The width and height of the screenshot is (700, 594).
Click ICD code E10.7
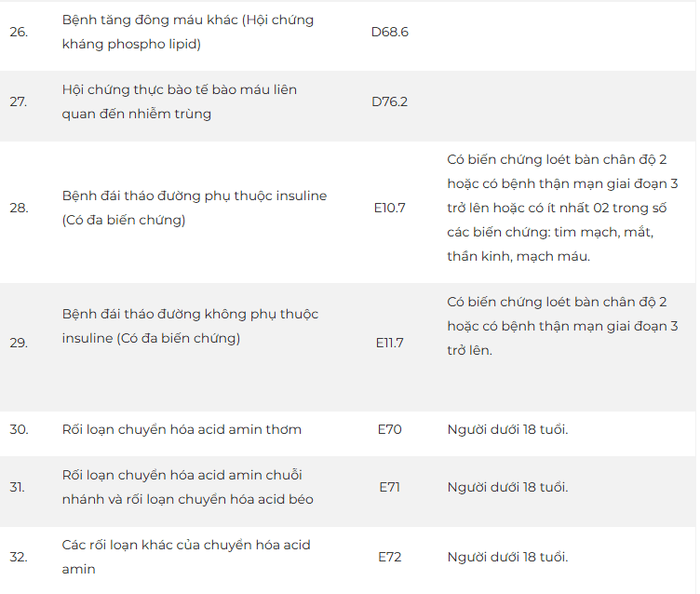click(x=389, y=208)
